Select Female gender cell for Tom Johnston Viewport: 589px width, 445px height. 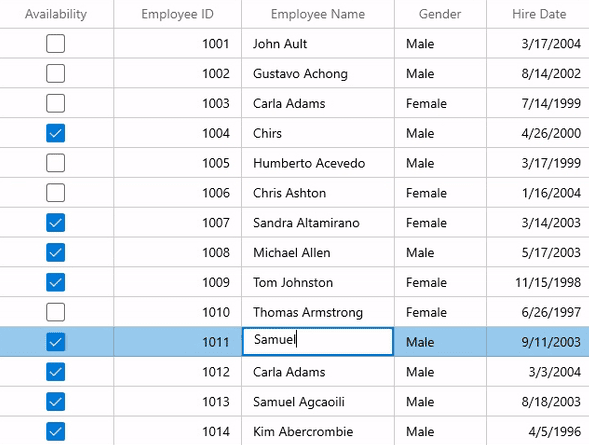(440, 282)
